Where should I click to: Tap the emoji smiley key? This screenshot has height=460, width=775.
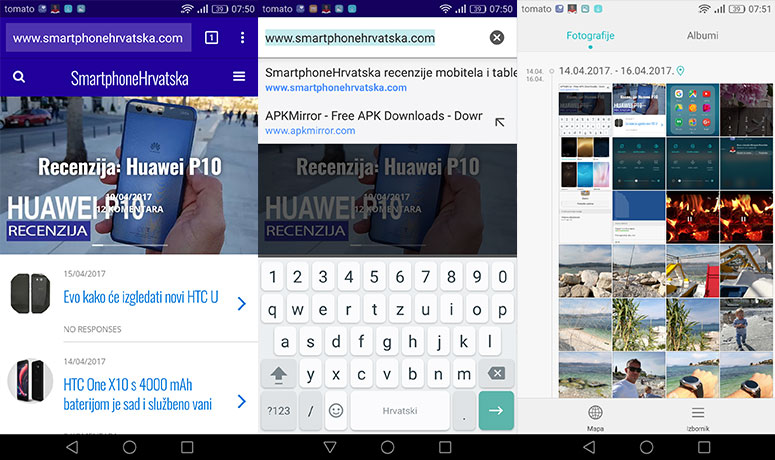point(336,411)
